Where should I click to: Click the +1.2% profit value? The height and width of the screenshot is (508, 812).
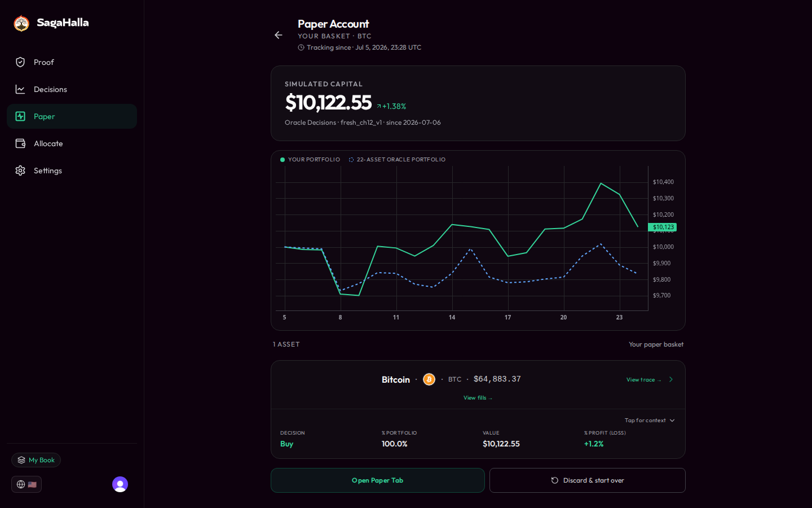[x=594, y=444]
